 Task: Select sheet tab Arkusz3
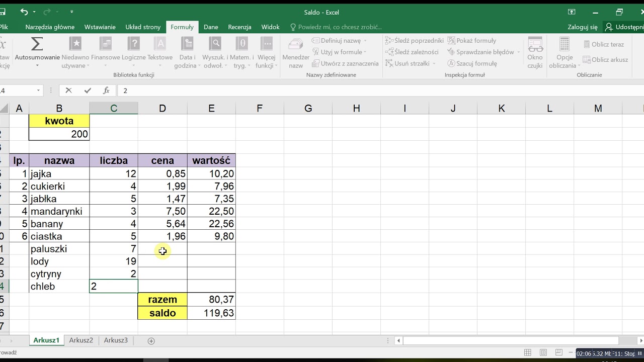(x=116, y=340)
